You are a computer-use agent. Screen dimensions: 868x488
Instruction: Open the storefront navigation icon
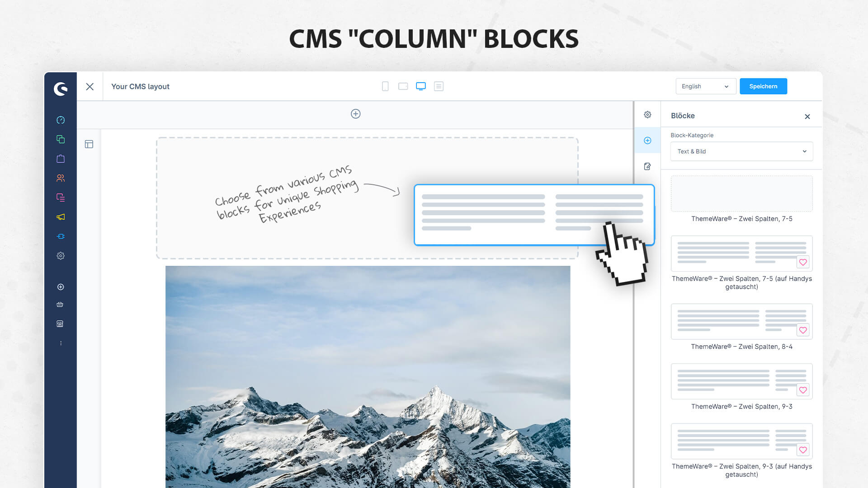point(60,324)
